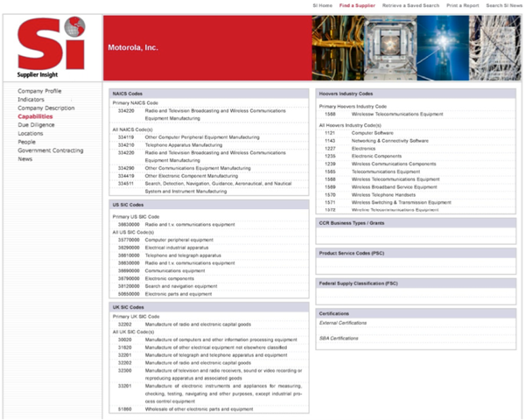This screenshot has width=525, height=420.
Task: Click the UK SIC Codes header
Action: pyautogui.click(x=209, y=307)
